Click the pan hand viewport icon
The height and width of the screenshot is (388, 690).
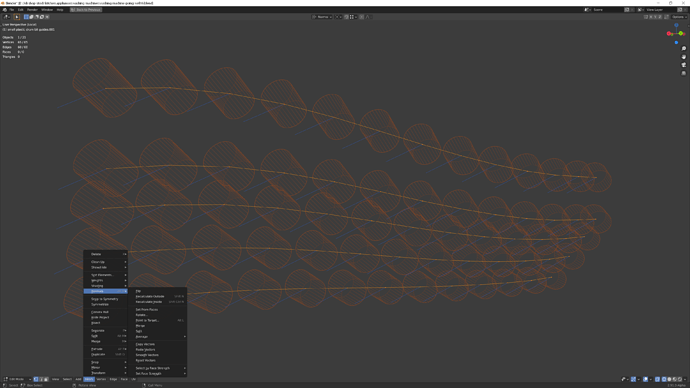click(x=683, y=57)
